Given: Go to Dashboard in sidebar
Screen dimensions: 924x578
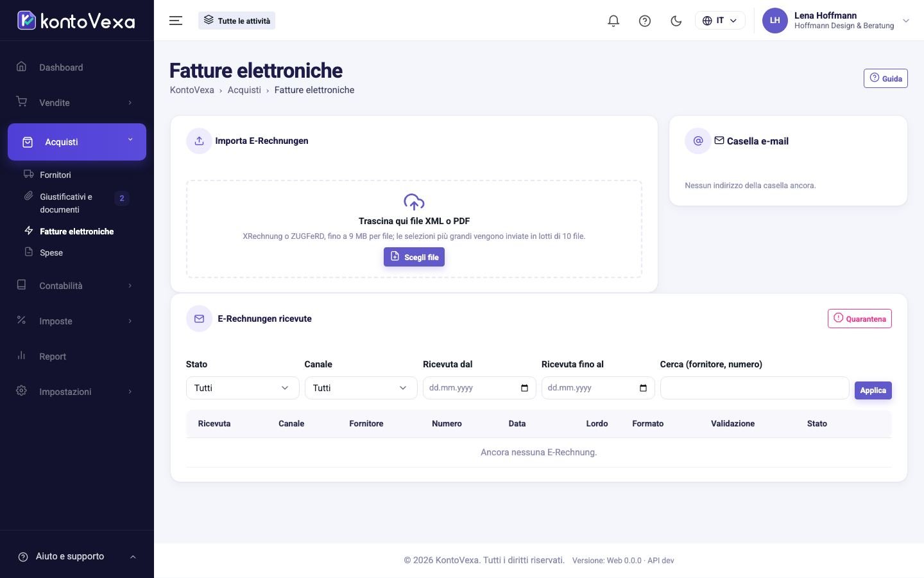Looking at the screenshot, I should pyautogui.click(x=77, y=67).
